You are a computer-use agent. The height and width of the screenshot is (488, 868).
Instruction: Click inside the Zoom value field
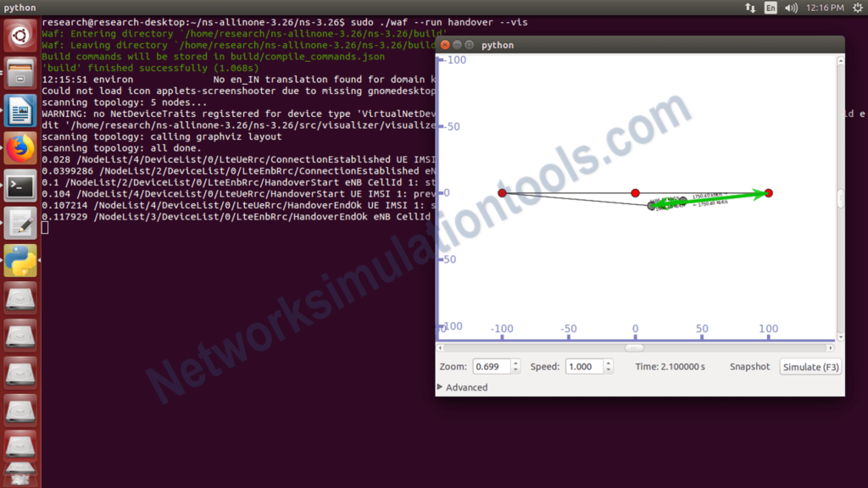point(492,366)
